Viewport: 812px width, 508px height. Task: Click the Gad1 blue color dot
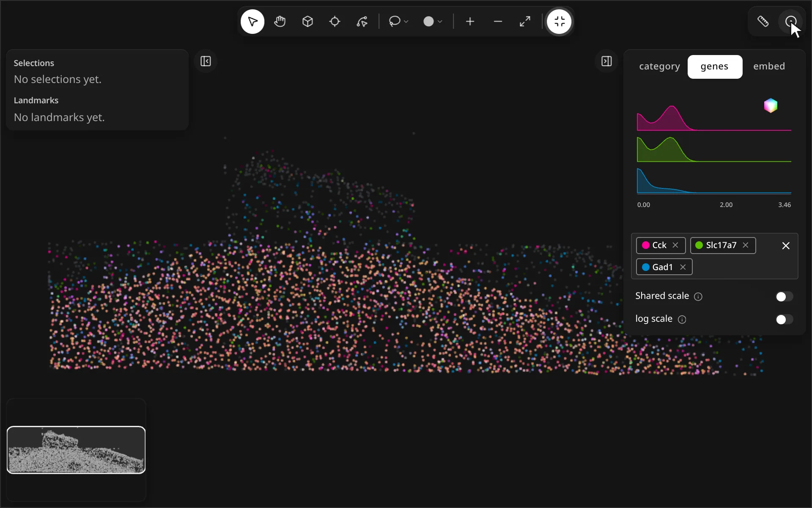(646, 267)
